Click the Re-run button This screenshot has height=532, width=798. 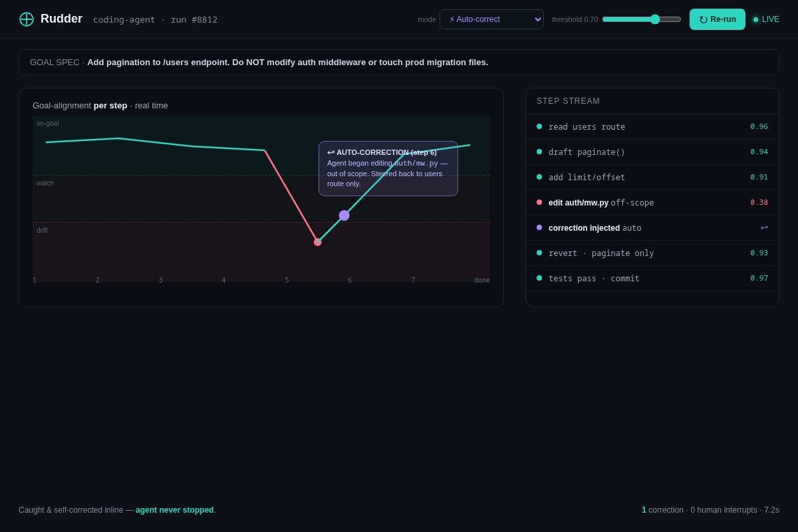[718, 19]
